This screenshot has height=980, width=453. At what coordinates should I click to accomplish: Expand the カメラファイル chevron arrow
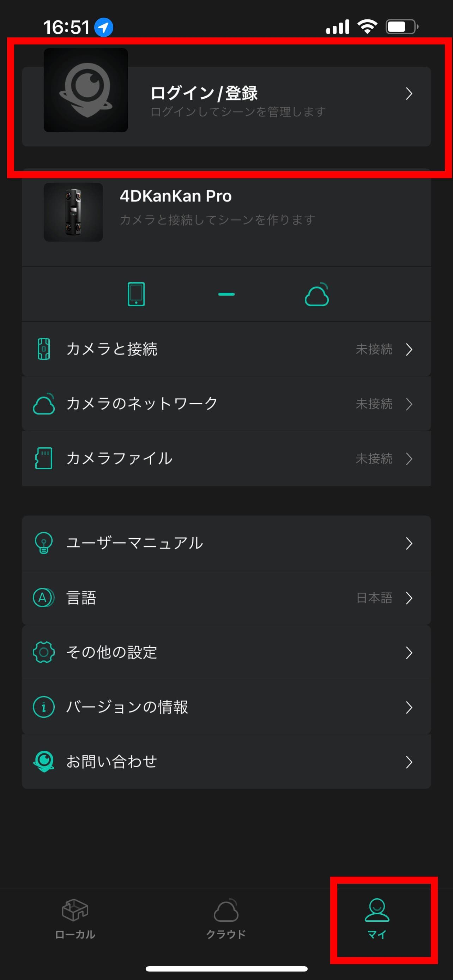click(x=409, y=458)
